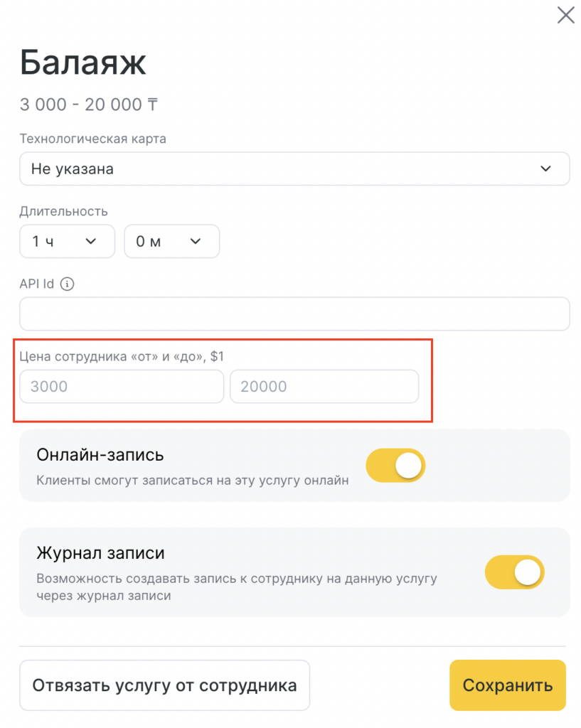Close the Балаяж service dialog
This screenshot has height=728, width=581.
click(565, 15)
